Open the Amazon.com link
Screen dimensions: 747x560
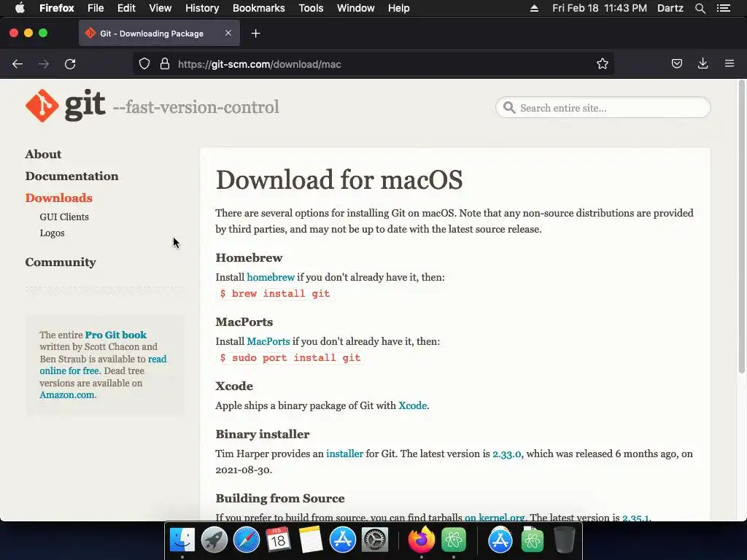pos(67,394)
